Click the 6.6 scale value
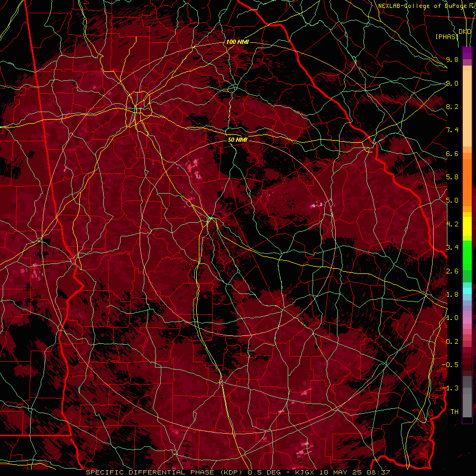The width and height of the screenshot is (476, 476). [452, 153]
